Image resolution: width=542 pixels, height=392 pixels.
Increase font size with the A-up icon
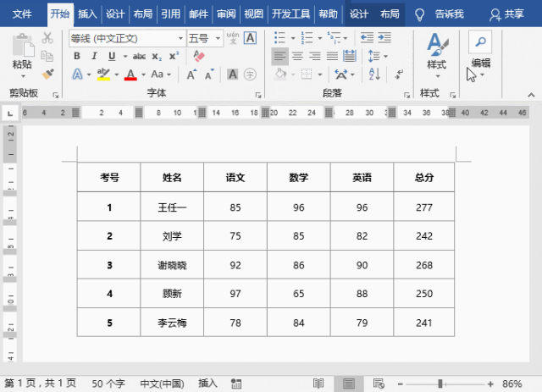(x=191, y=75)
